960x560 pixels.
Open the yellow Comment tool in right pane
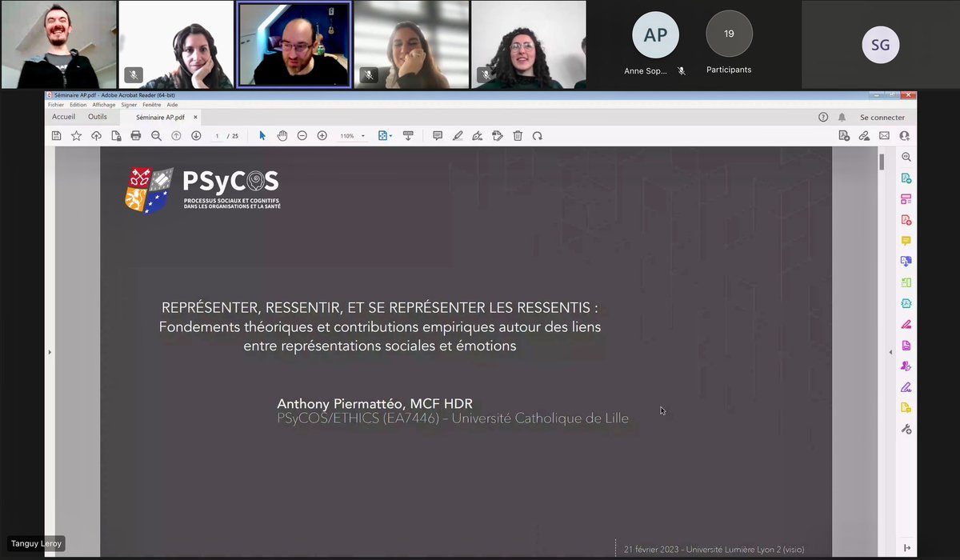[x=906, y=241]
